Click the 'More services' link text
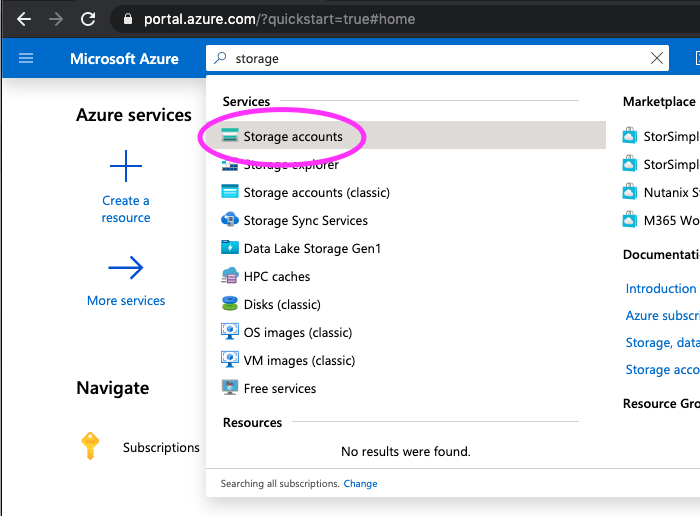The width and height of the screenshot is (700, 516). point(126,301)
